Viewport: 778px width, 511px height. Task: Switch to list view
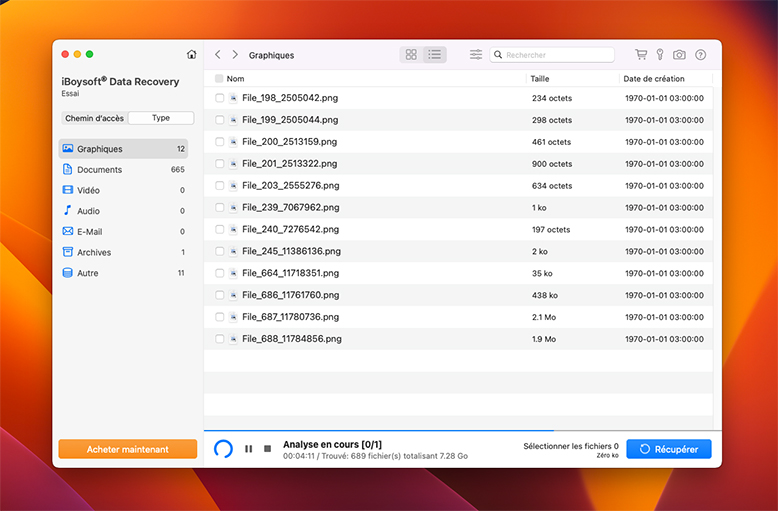(435, 55)
